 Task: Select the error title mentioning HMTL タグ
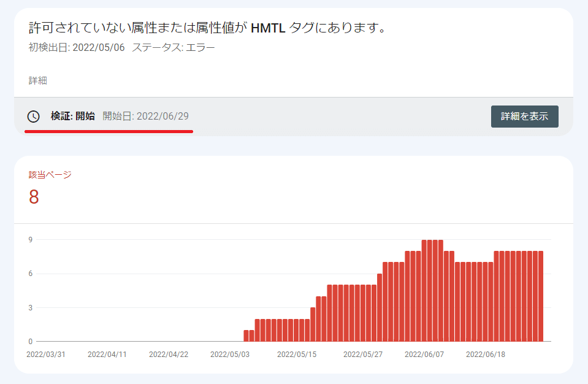[207, 28]
